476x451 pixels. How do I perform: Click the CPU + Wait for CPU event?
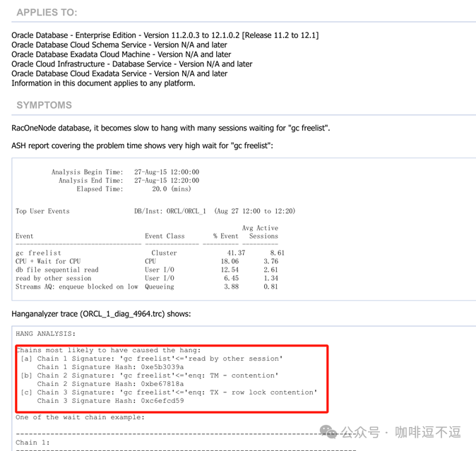[48, 261]
